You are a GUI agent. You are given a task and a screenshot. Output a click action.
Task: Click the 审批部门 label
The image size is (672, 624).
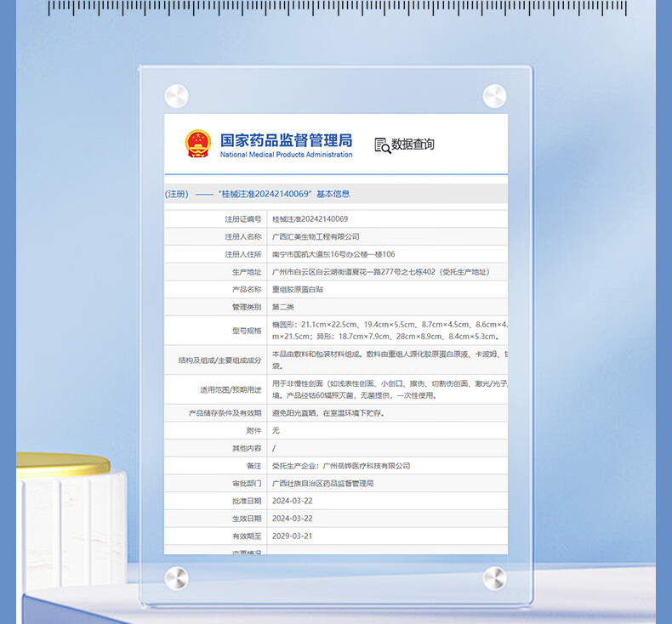(247, 484)
